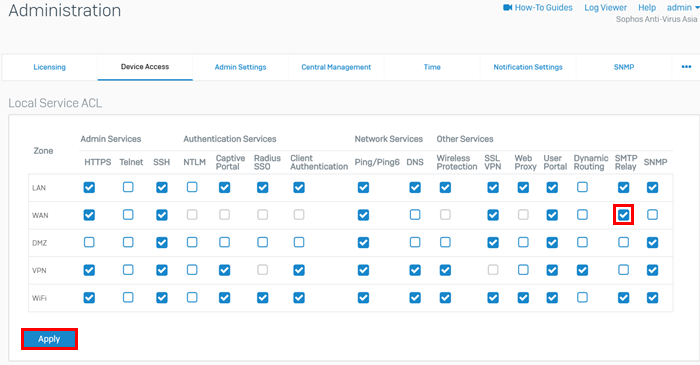Enable SMTP Relay for VPN zone
Image resolution: width=700 pixels, height=365 pixels.
pos(623,270)
